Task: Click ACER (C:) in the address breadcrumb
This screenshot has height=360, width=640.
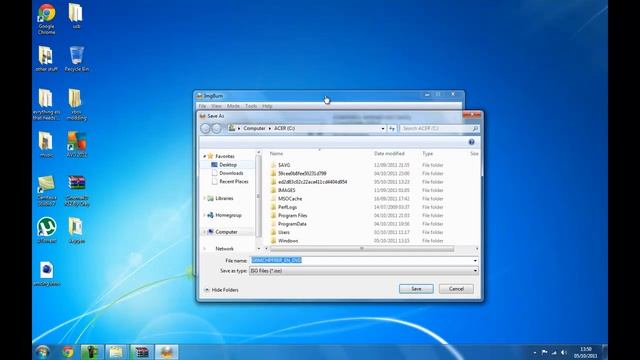Action: click(x=284, y=128)
